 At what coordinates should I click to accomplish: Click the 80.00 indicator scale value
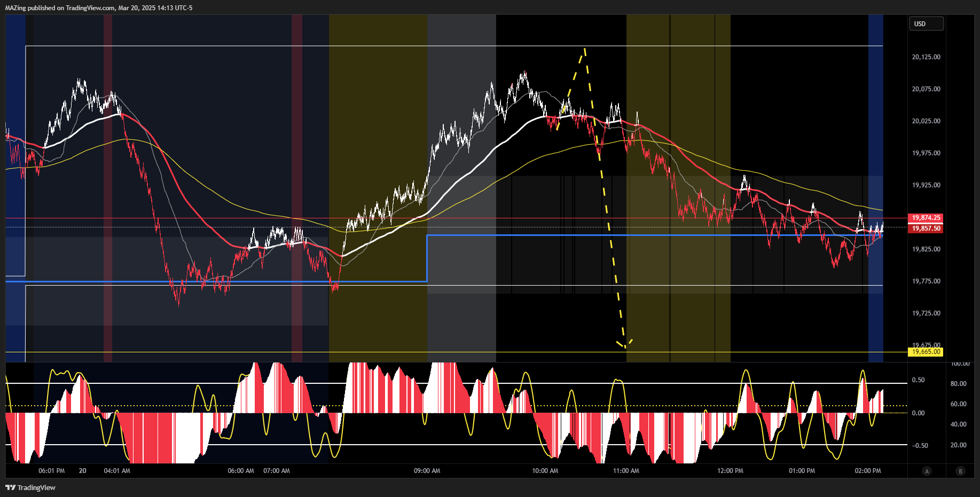click(x=959, y=384)
